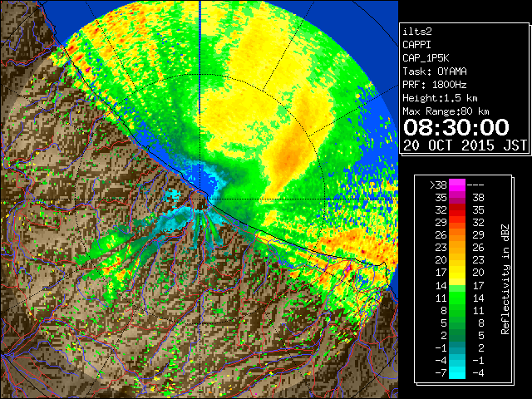The width and height of the screenshot is (532, 399).
Task: Click the '>38' legend label
Action: [438, 185]
